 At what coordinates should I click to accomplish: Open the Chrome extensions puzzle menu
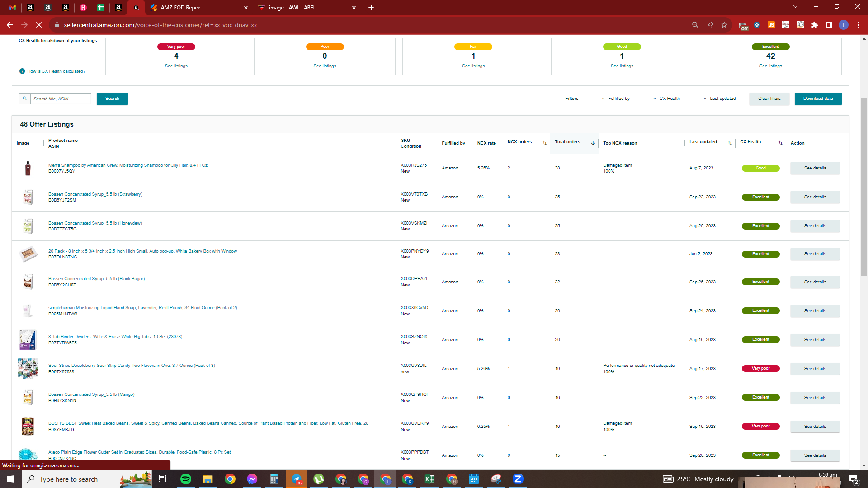(815, 25)
